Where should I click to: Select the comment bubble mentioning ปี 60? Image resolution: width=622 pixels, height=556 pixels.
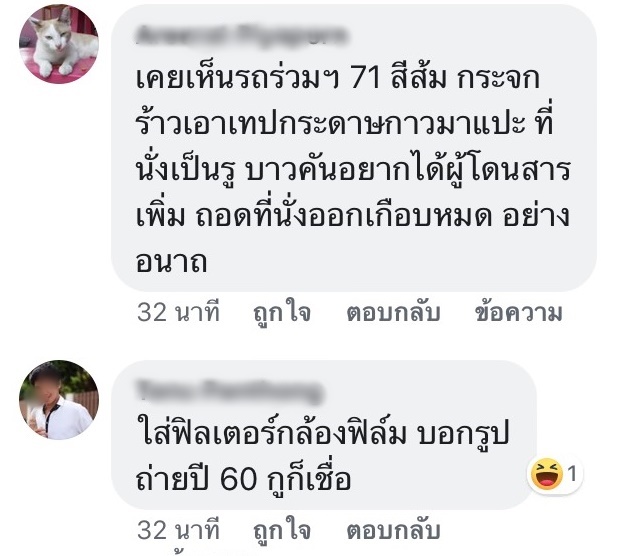pos(324,435)
